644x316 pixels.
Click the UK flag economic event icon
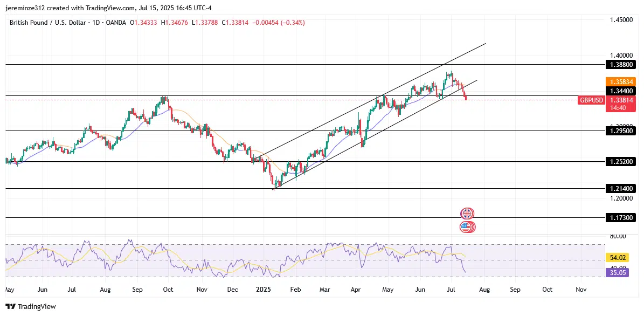[467, 214]
